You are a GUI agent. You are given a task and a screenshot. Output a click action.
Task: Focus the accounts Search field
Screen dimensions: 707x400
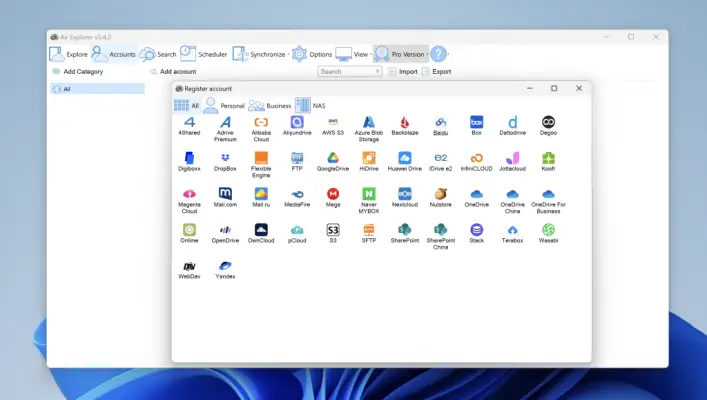tap(349, 71)
